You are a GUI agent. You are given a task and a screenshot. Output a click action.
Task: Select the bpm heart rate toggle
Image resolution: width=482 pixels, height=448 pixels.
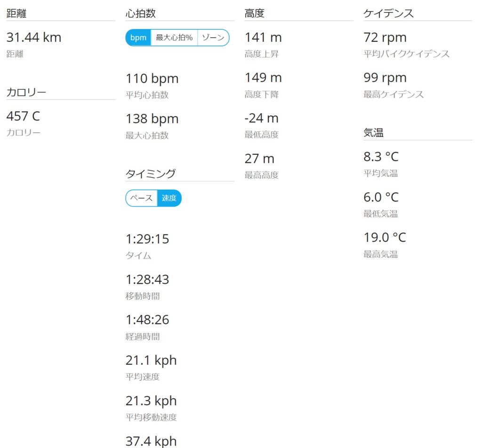[138, 38]
